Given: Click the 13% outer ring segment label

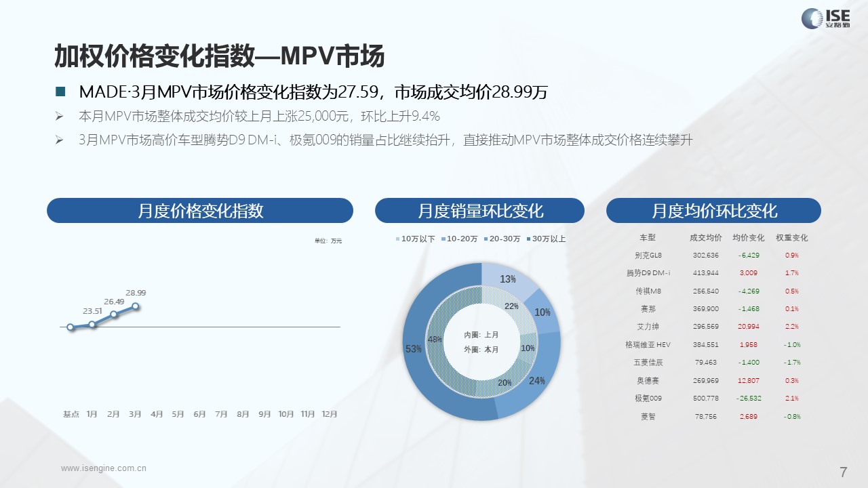Looking at the screenshot, I should (508, 279).
